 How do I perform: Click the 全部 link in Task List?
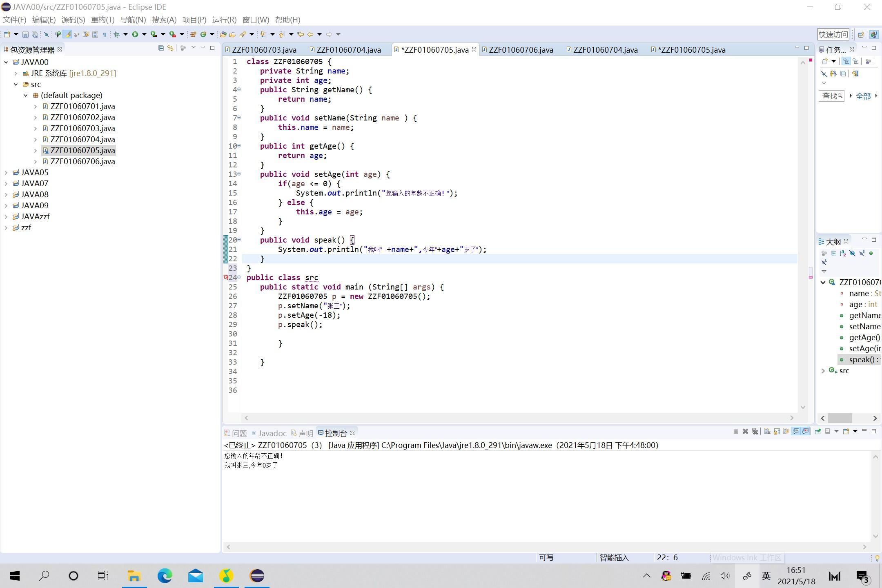coord(863,96)
